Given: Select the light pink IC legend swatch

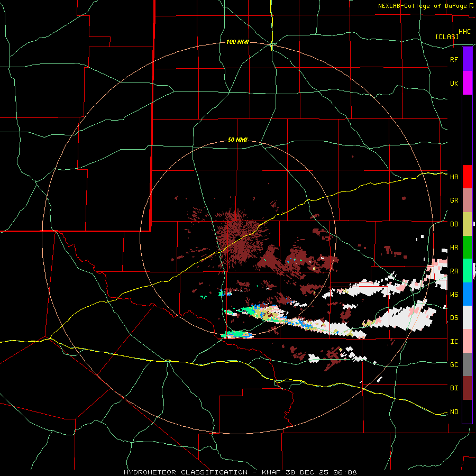Looking at the screenshot, I should point(467,341).
